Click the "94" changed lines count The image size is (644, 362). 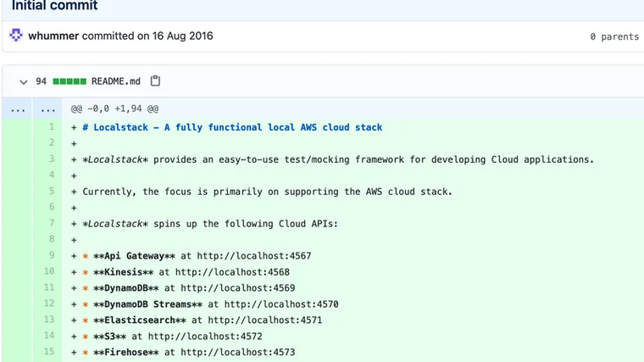click(41, 81)
